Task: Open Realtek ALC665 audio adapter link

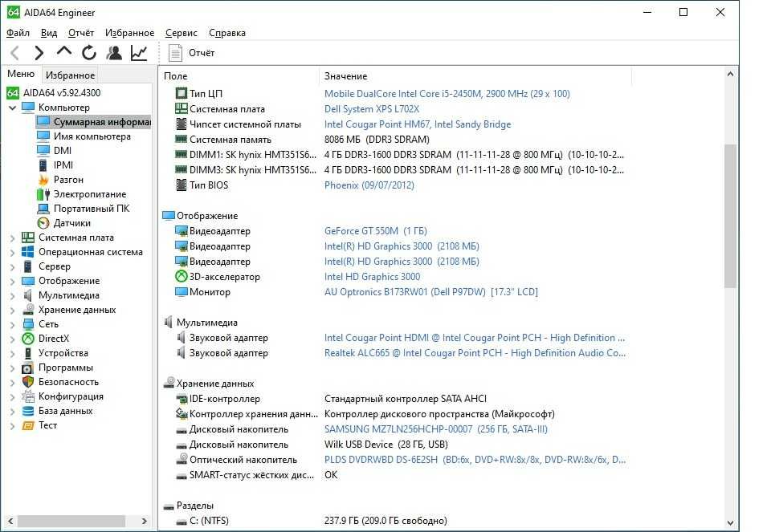Action: pyautogui.click(x=475, y=353)
